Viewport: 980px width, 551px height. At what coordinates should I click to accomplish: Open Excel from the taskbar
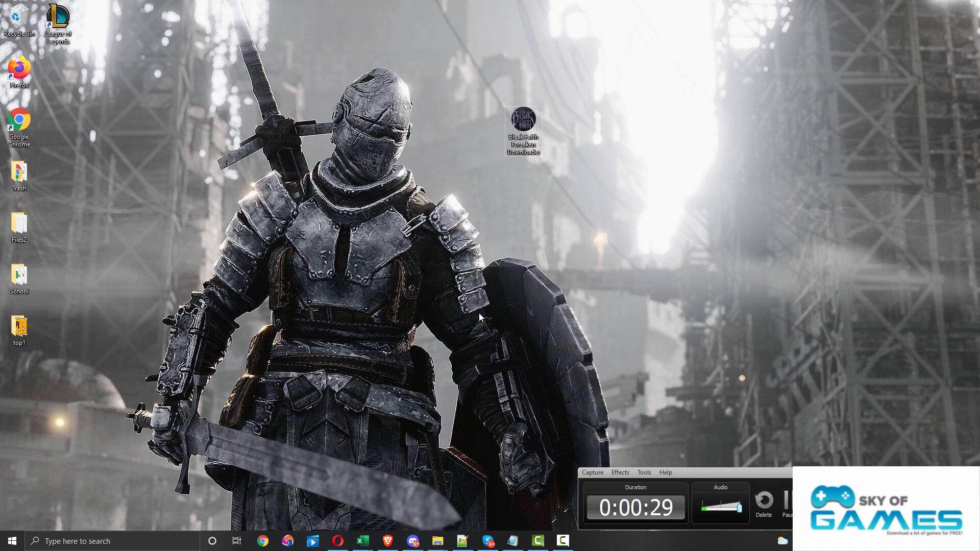point(362,541)
